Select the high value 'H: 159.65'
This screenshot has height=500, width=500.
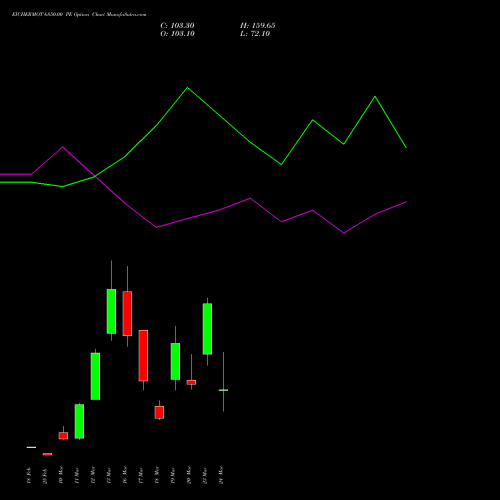(258, 26)
